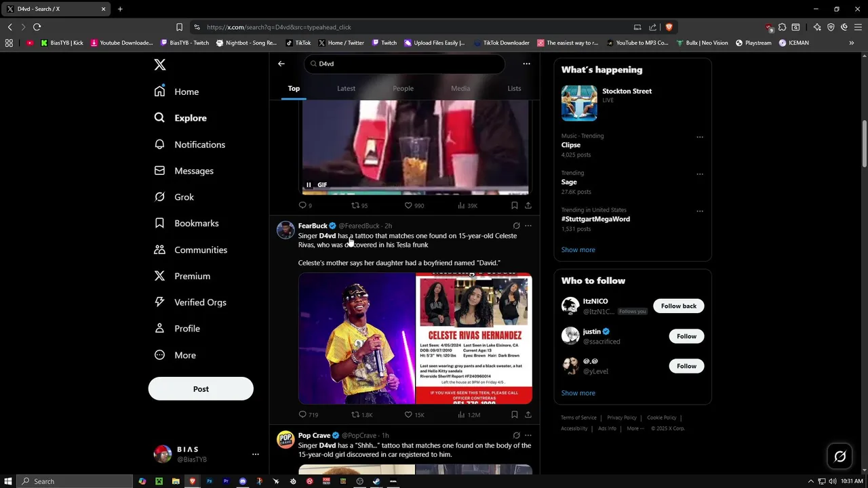Open Explore in sidebar
868x488 pixels.
(180, 118)
